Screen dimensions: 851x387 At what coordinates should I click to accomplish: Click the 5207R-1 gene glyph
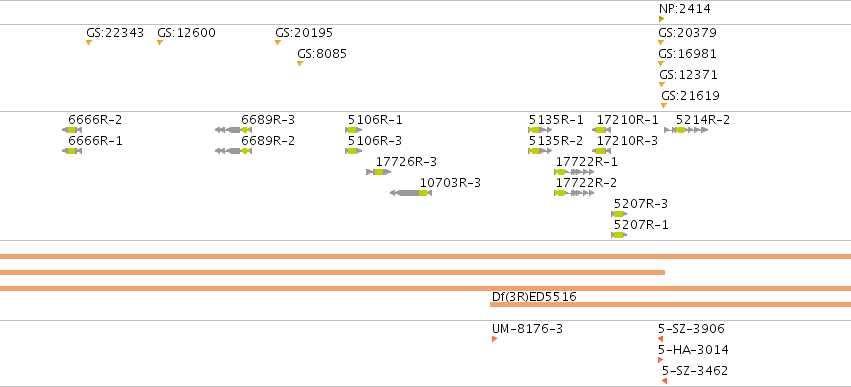(x=619, y=235)
